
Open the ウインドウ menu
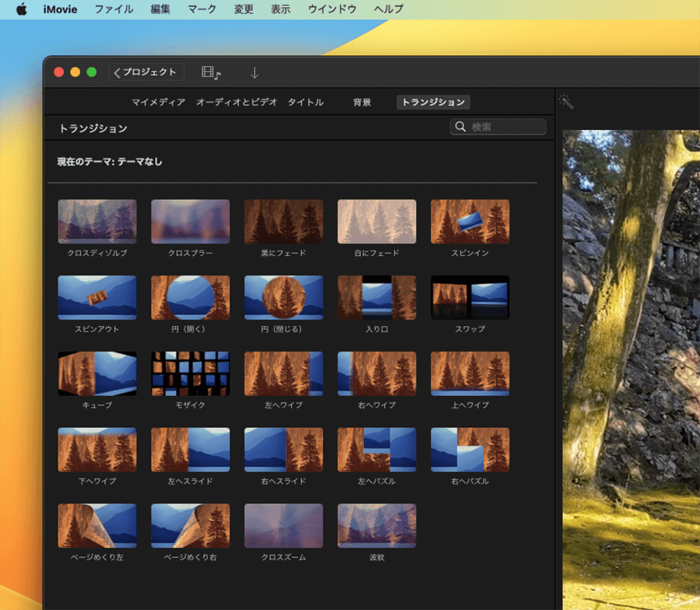coord(332,9)
